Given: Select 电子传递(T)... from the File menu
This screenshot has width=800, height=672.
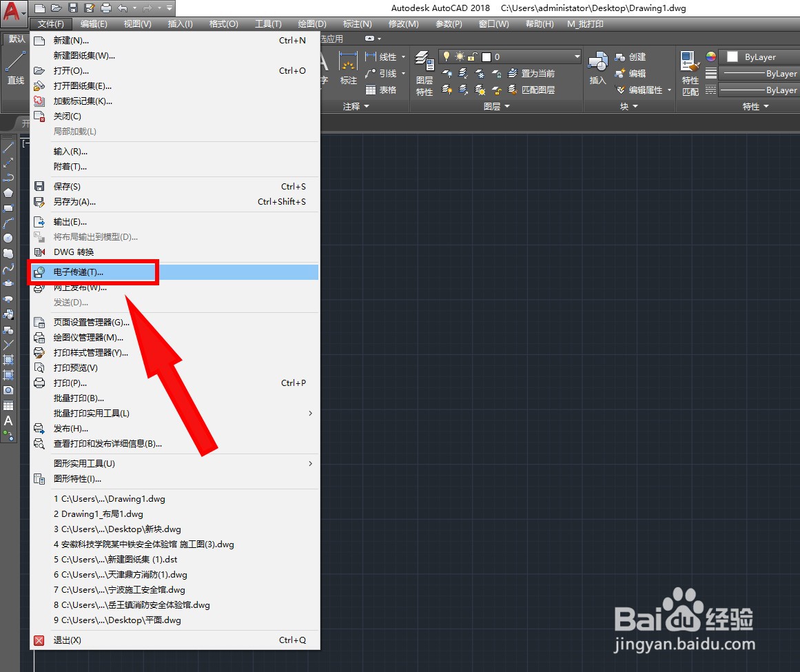Looking at the screenshot, I should click(x=175, y=272).
